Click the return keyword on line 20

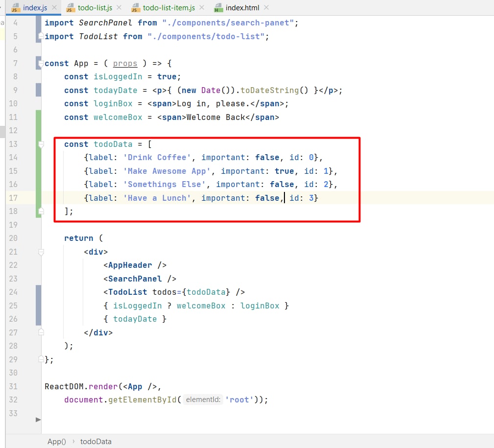pos(79,238)
